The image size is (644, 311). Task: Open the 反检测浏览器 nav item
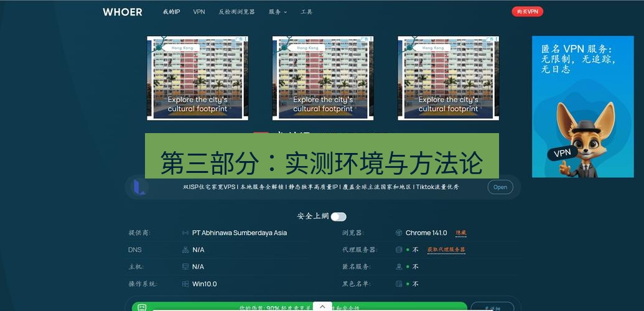point(236,12)
